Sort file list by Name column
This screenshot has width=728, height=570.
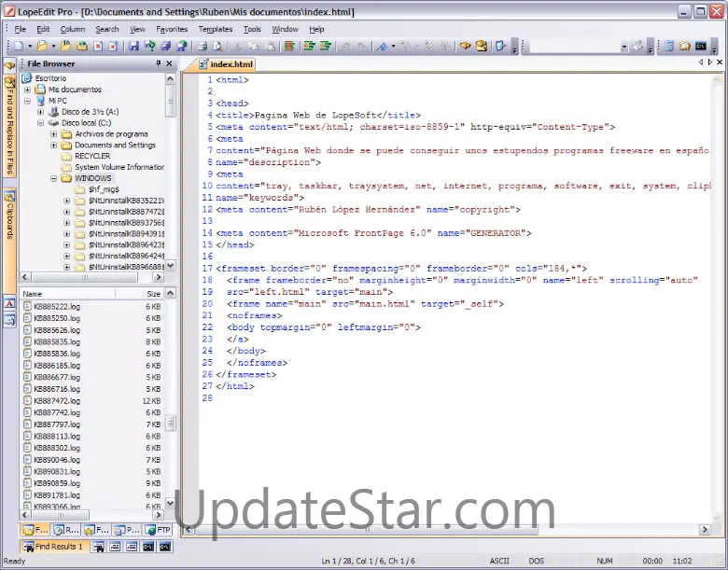tap(67, 294)
